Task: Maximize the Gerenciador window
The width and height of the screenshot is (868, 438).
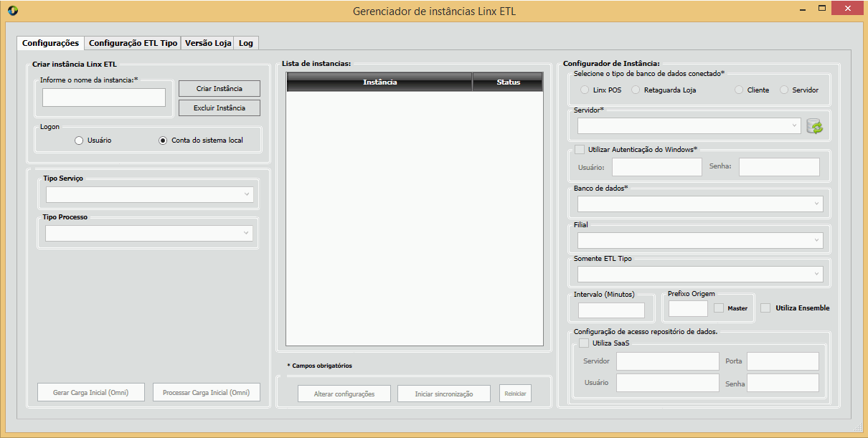Action: 822,9
